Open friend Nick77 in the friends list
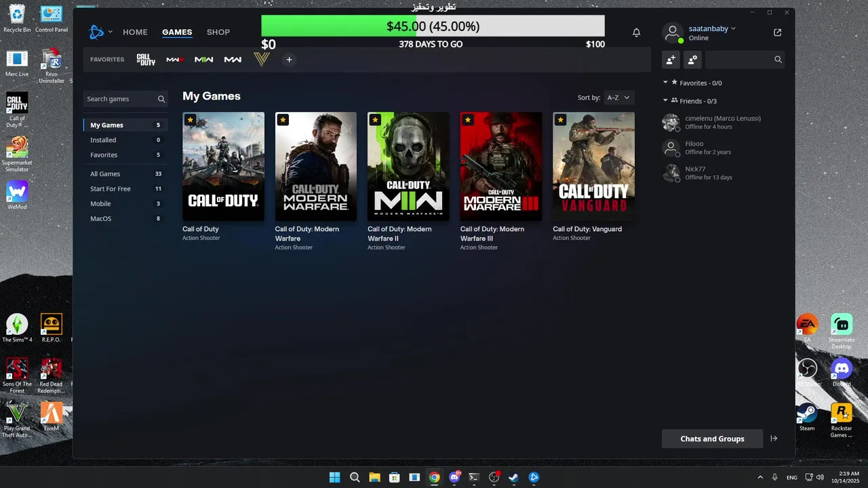The image size is (868, 488). pyautogui.click(x=723, y=173)
